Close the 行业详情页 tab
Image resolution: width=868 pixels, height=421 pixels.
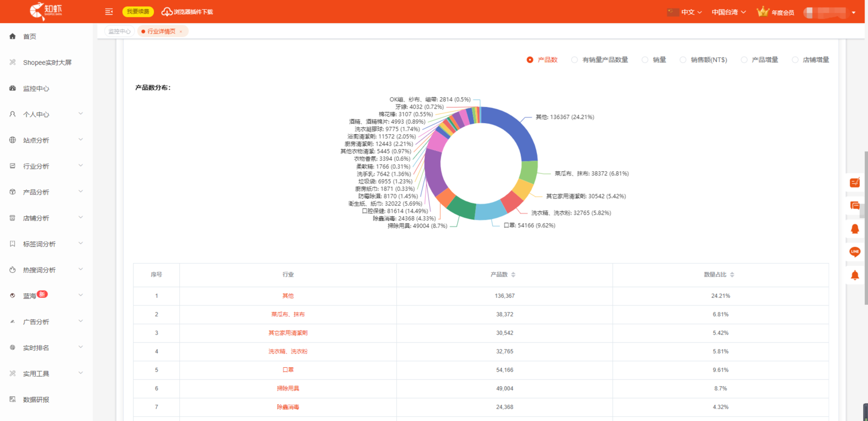tap(181, 32)
